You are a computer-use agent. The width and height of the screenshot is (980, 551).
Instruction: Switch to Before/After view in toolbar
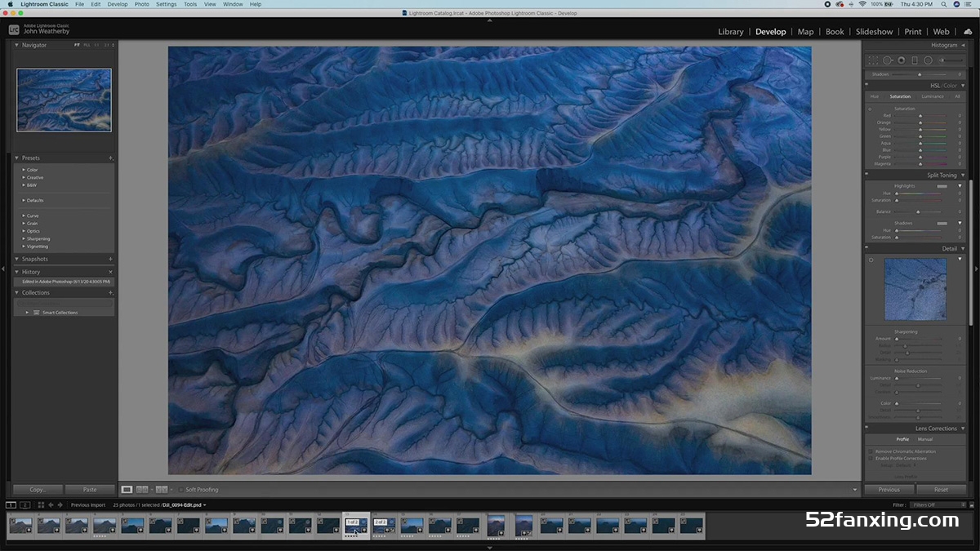click(162, 490)
